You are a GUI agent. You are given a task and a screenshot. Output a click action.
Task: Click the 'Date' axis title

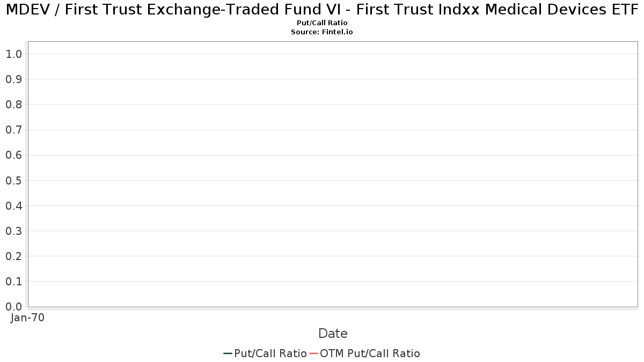coord(333,334)
